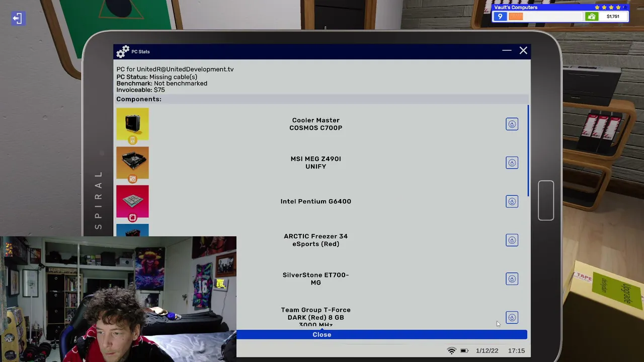
Task: Click the $1,751 balance in the HUD
Action: click(x=613, y=17)
